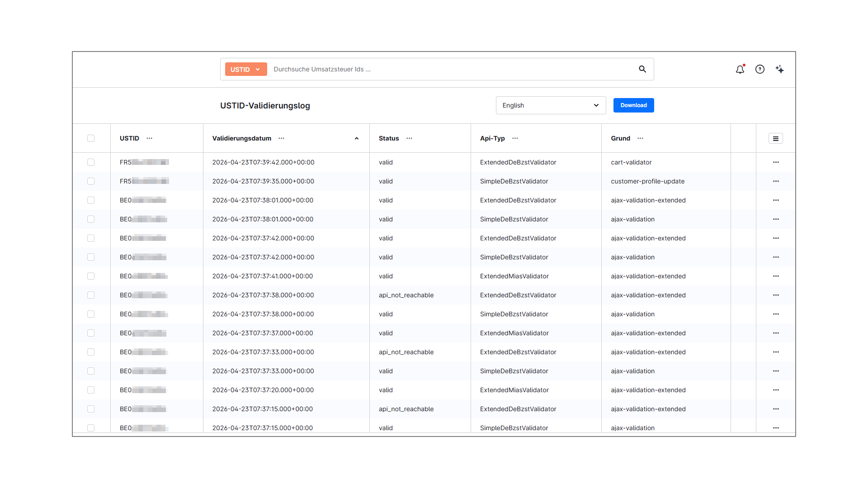Click the search magnifier icon
Image resolution: width=868 pixels, height=488 pixels.
click(642, 69)
